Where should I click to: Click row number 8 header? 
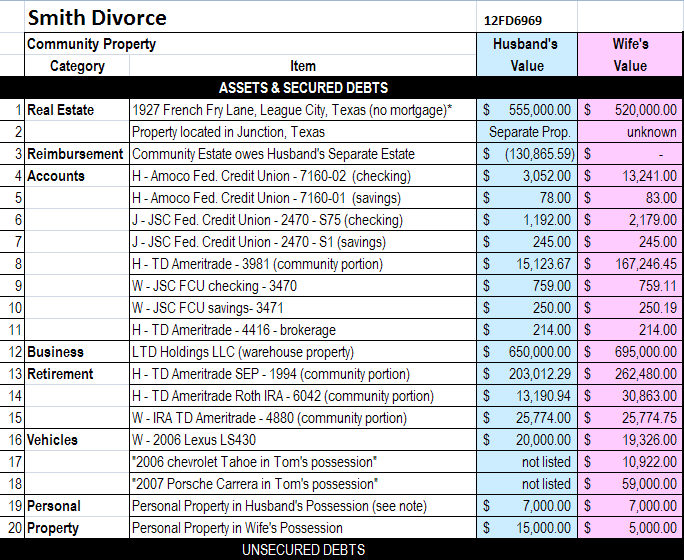coord(13,264)
